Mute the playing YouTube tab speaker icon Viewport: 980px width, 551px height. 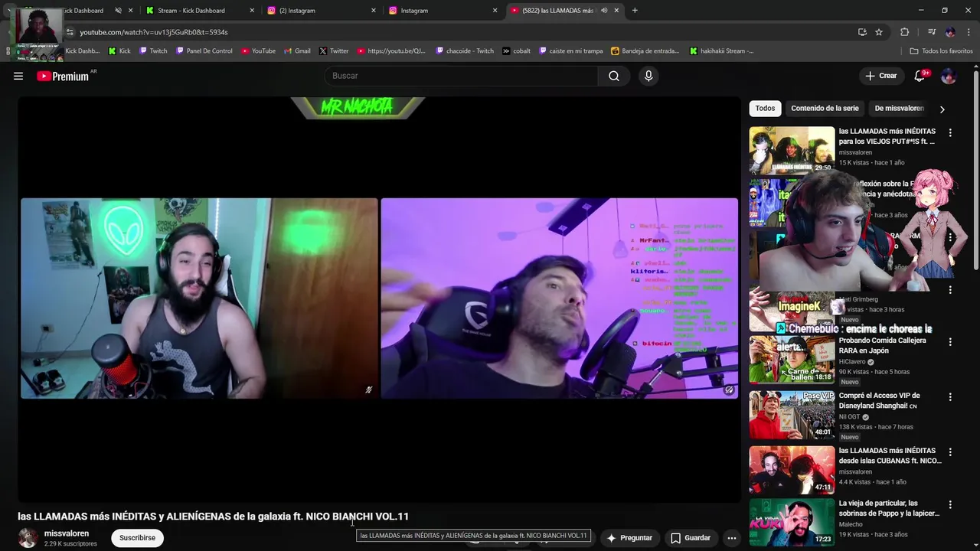pos(604,11)
